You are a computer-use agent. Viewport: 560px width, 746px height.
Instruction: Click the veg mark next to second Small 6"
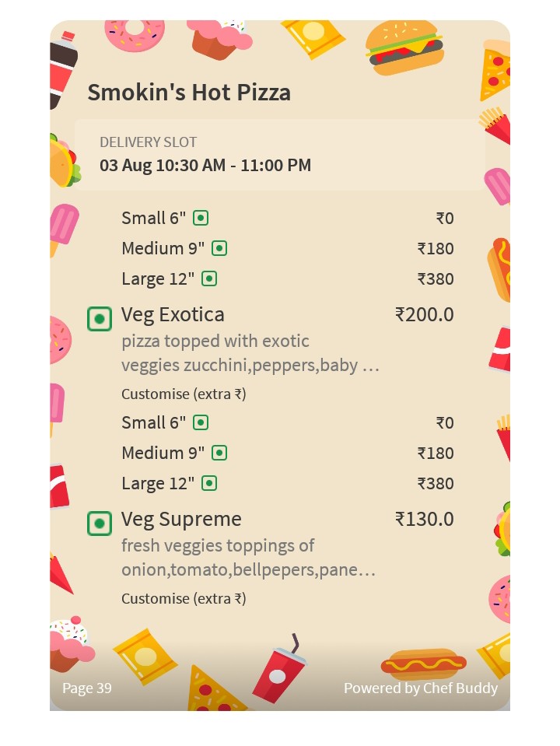point(201,422)
